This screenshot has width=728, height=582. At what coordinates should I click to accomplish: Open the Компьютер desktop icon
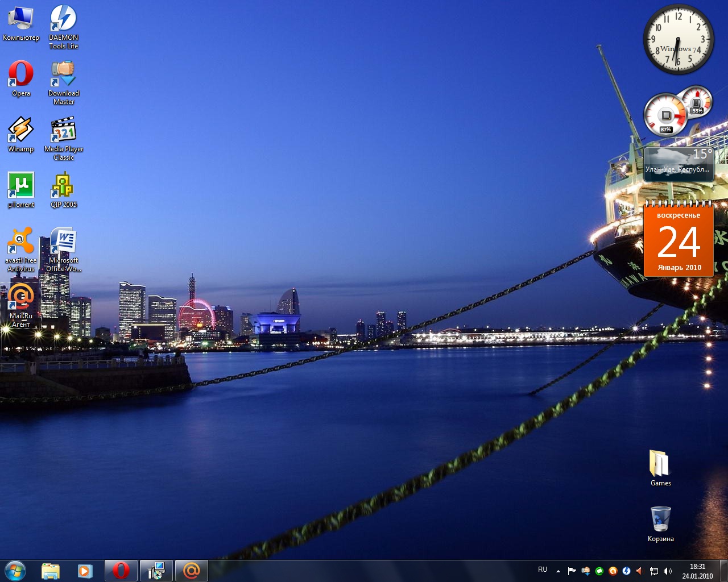pos(21,18)
